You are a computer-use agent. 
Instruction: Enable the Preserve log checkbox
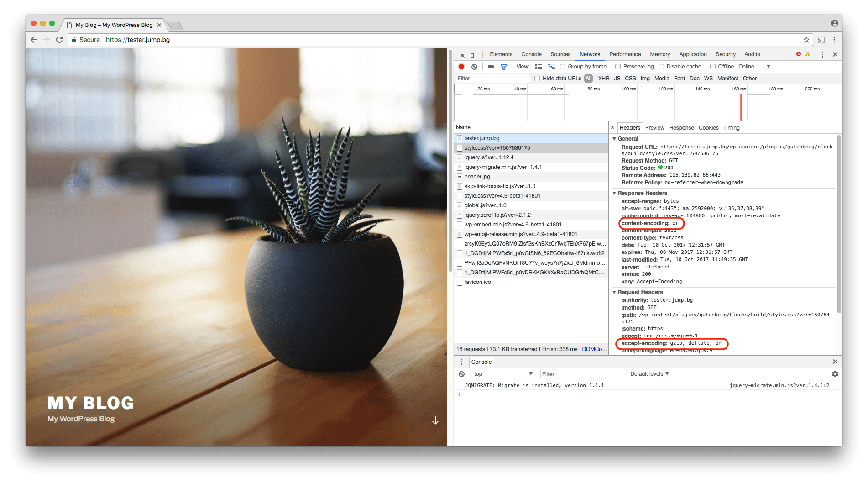618,67
